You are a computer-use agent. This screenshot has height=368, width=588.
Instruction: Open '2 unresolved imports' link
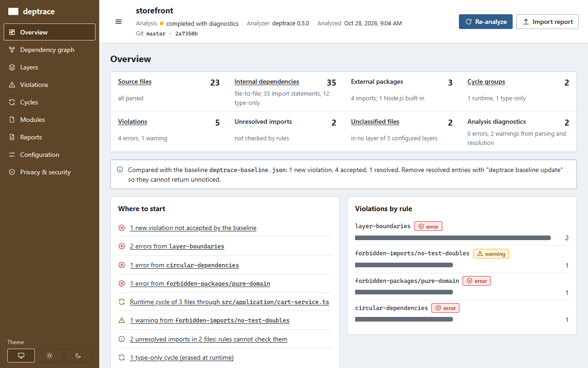[209, 339]
